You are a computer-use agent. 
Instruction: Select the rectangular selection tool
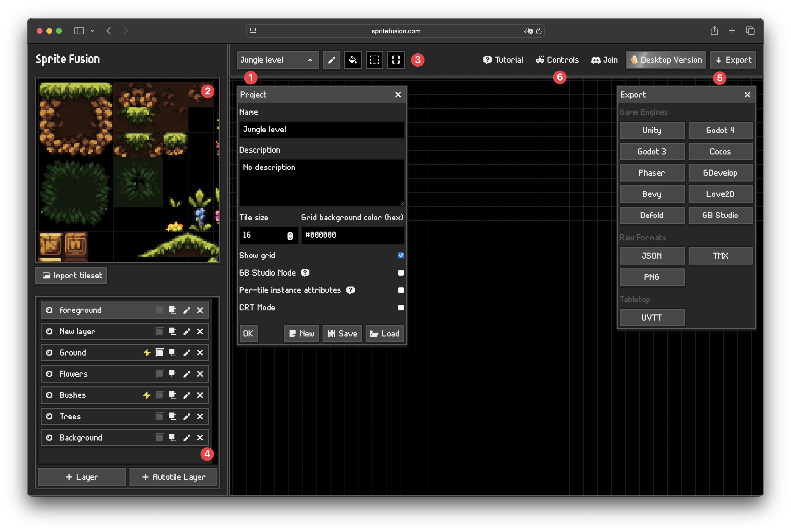coord(374,60)
